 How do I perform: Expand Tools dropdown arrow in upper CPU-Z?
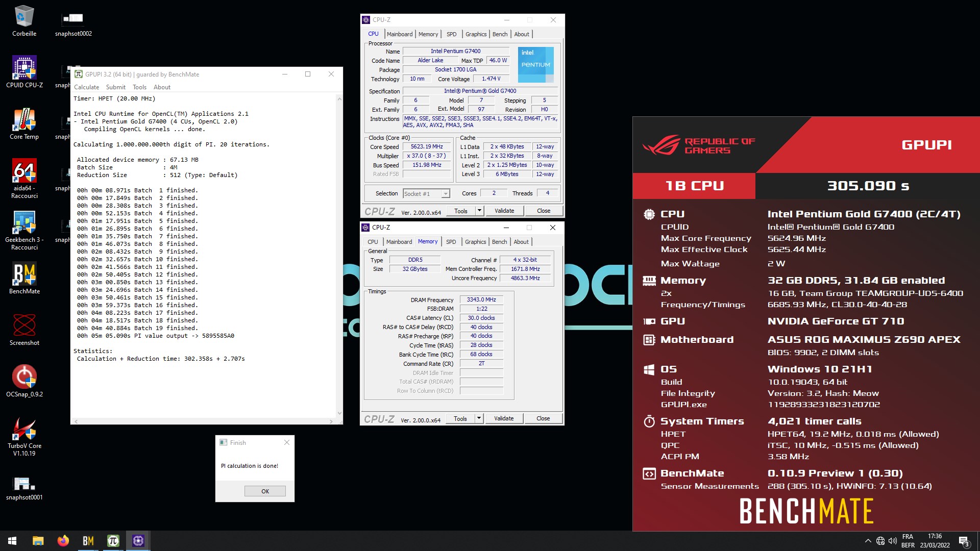(479, 211)
